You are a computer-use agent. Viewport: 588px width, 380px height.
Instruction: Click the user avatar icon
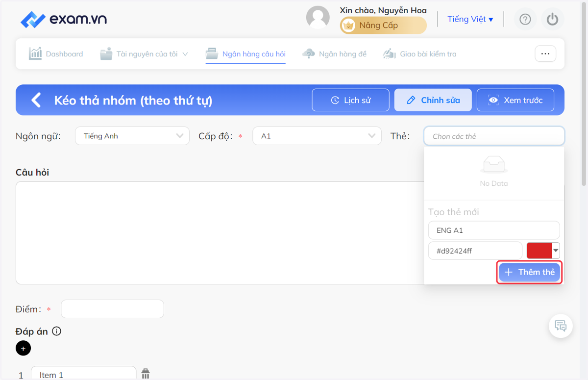tap(318, 18)
